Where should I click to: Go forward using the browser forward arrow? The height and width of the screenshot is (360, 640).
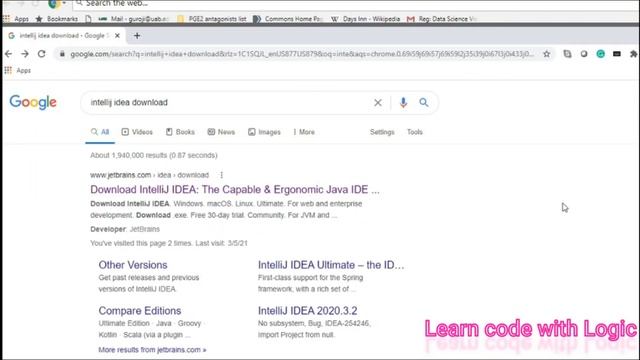[x=25, y=54]
